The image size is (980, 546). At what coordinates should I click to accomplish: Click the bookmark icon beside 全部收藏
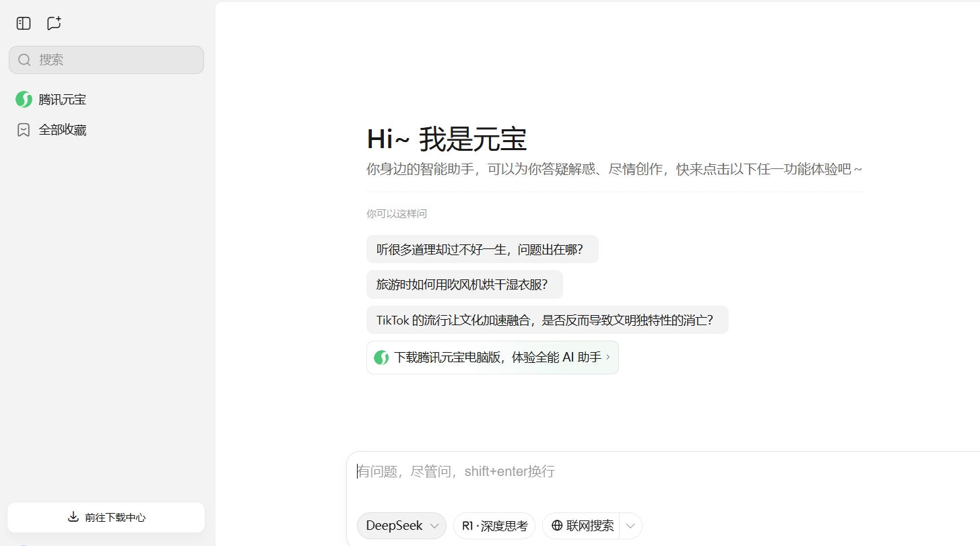24,130
